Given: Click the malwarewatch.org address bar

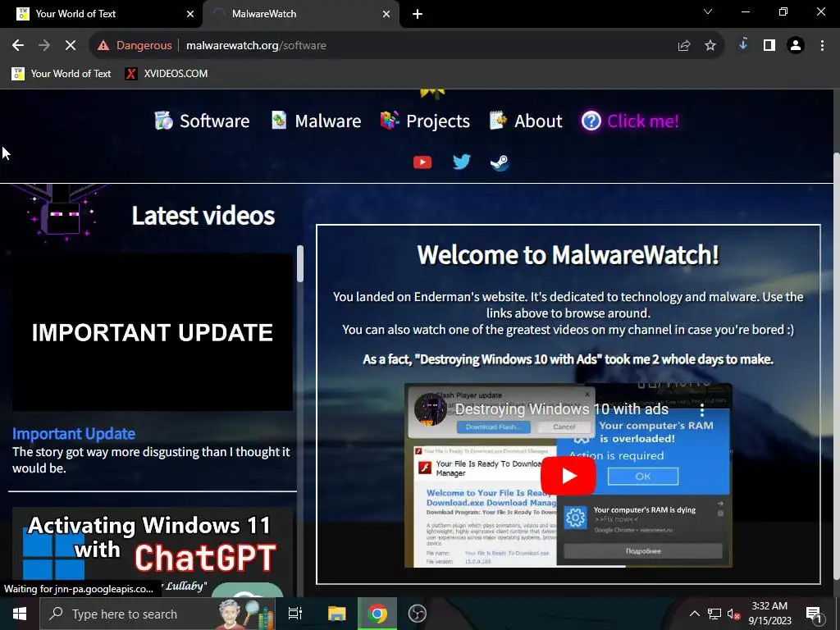Looking at the screenshot, I should [x=407, y=46].
